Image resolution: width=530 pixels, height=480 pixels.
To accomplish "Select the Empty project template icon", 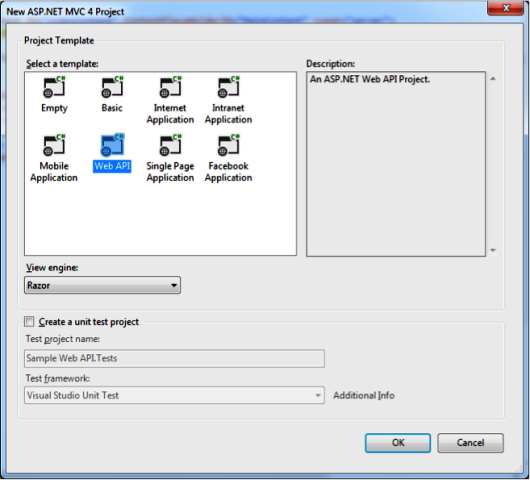I will click(54, 87).
